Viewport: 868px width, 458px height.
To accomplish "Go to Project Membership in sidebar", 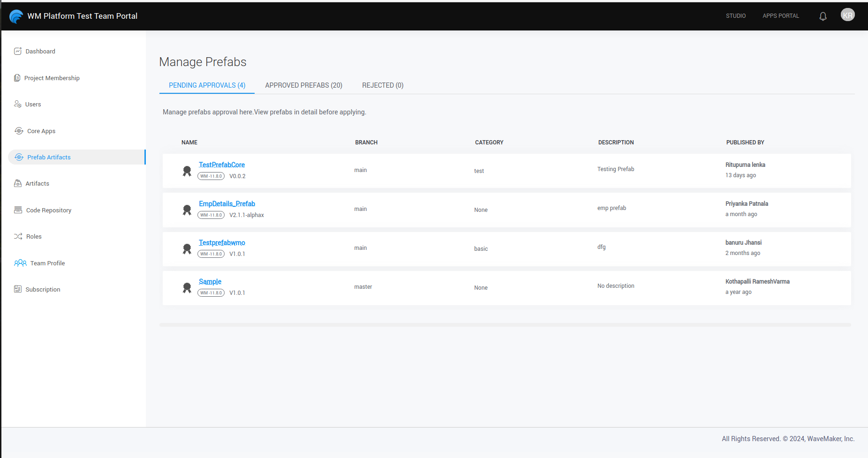I will click(x=52, y=78).
